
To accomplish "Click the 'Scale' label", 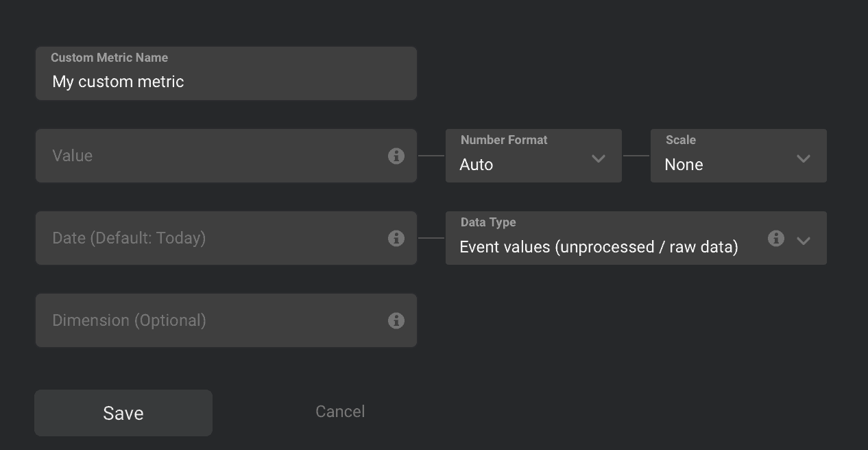I will tap(681, 140).
